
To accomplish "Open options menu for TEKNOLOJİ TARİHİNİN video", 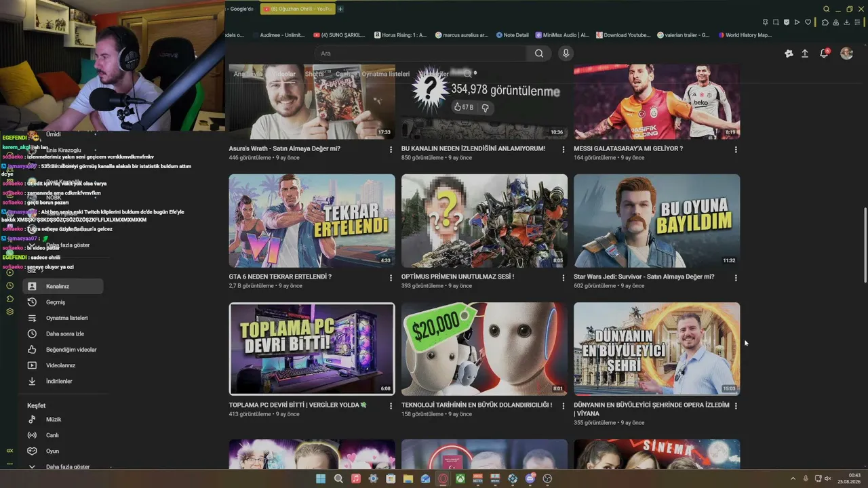I will [563, 406].
